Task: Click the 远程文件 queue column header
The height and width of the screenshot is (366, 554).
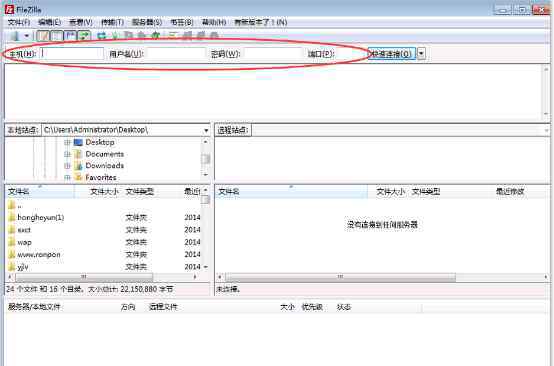Action: [x=163, y=307]
